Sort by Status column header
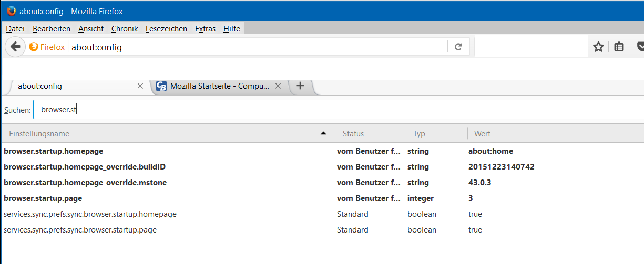644x264 pixels. (371, 134)
